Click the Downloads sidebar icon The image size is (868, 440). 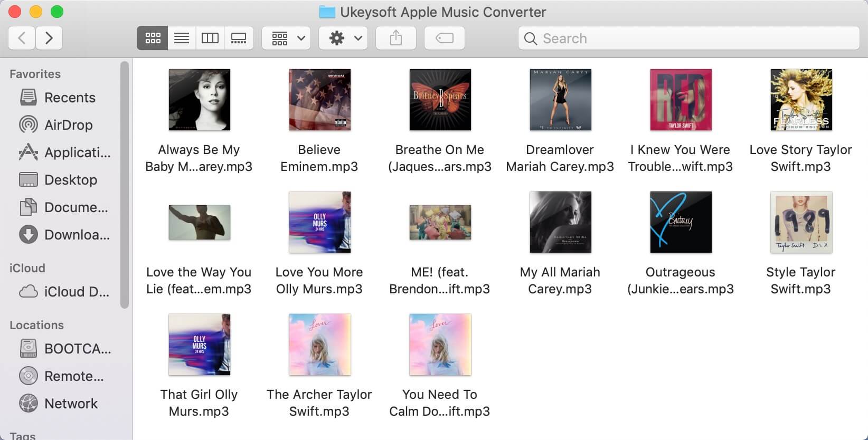click(29, 234)
